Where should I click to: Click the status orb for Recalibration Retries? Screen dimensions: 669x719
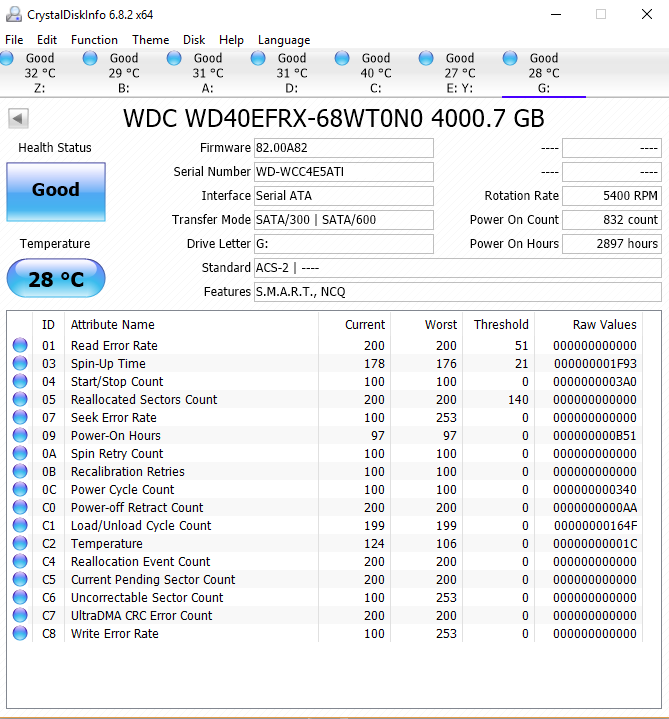20,471
